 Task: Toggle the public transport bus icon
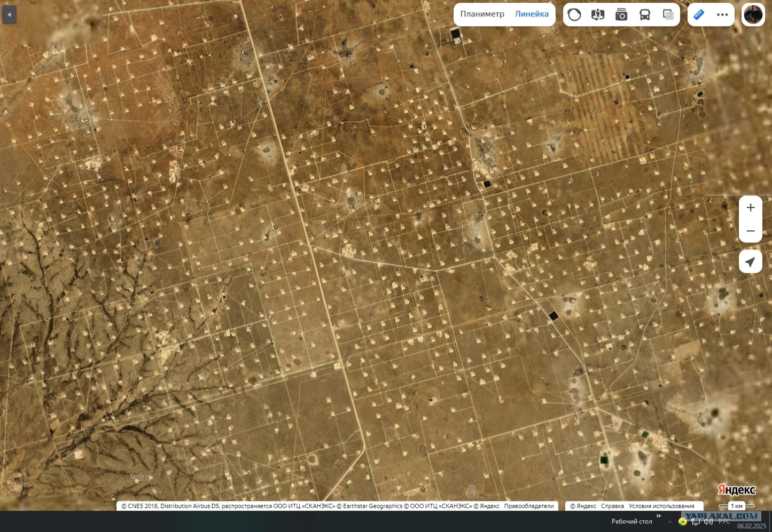click(x=645, y=14)
